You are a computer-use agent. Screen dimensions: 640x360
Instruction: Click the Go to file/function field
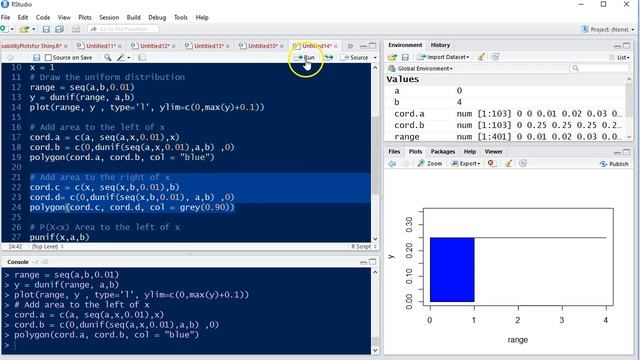click(x=123, y=29)
